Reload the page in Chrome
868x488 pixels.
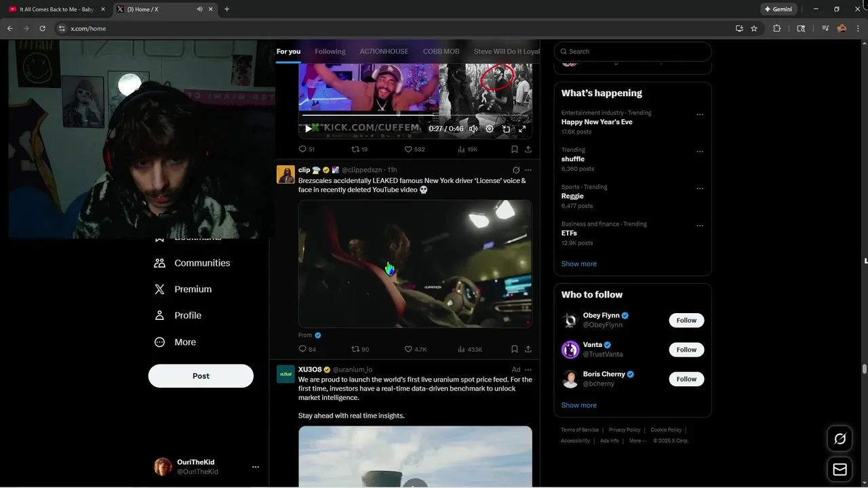tap(42, 28)
